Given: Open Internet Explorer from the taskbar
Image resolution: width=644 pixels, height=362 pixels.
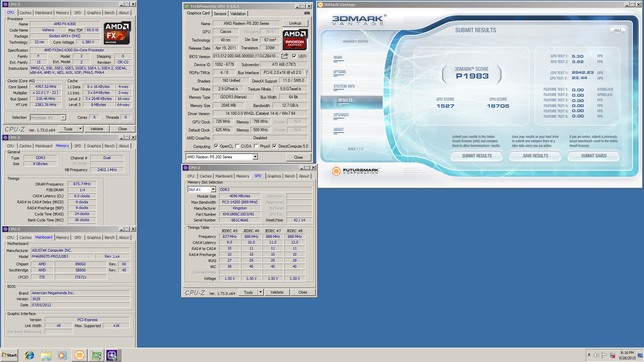Looking at the screenshot, I should 30,355.
